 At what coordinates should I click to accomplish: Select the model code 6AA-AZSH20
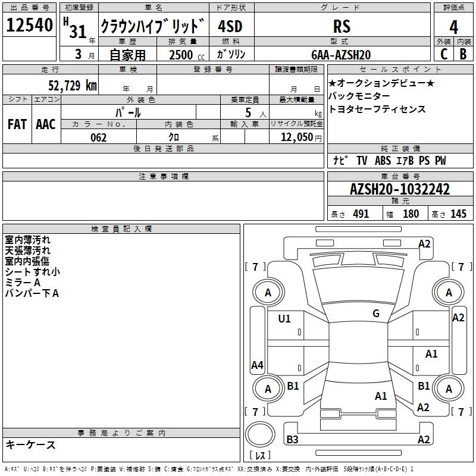click(341, 55)
